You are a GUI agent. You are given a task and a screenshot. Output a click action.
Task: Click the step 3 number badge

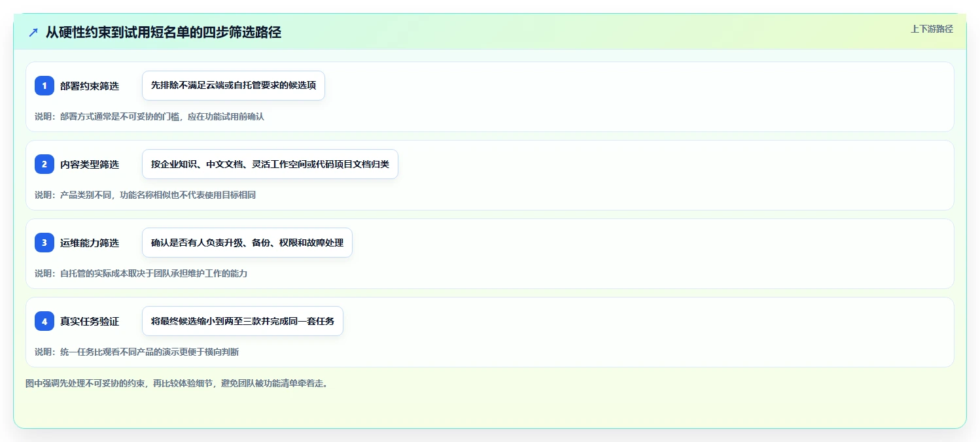click(x=44, y=243)
